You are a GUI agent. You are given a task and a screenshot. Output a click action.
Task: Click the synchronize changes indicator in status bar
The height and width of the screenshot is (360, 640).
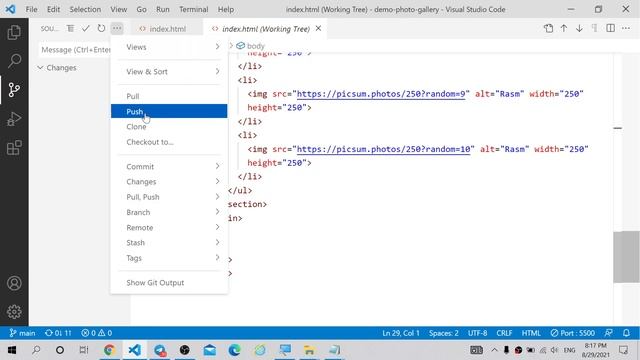58,333
